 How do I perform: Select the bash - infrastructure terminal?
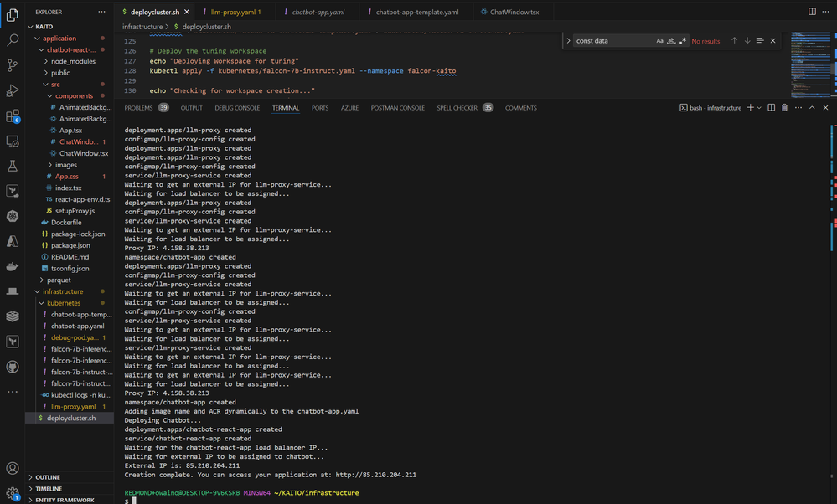[x=710, y=108]
